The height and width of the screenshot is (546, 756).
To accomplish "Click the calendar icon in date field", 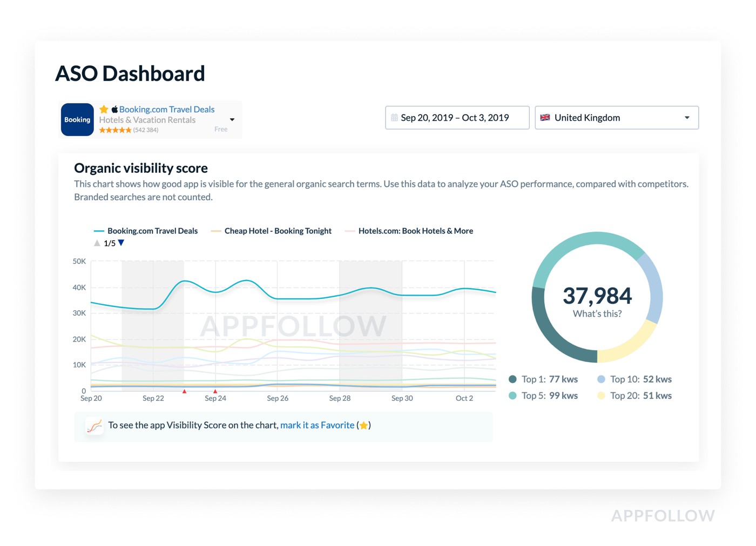I will (394, 118).
